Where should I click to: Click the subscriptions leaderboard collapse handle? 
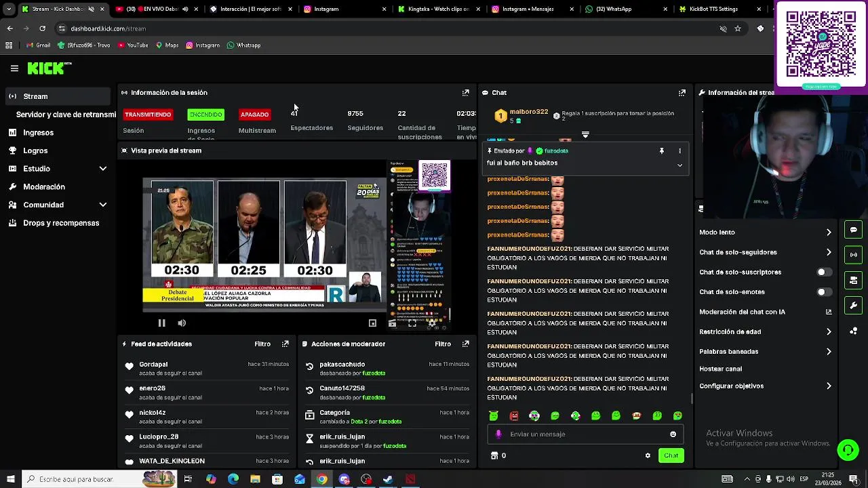point(585,135)
